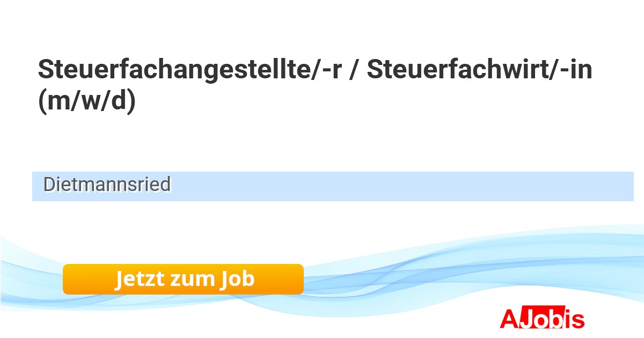Click the "Dietmannsried" location label

tap(107, 185)
